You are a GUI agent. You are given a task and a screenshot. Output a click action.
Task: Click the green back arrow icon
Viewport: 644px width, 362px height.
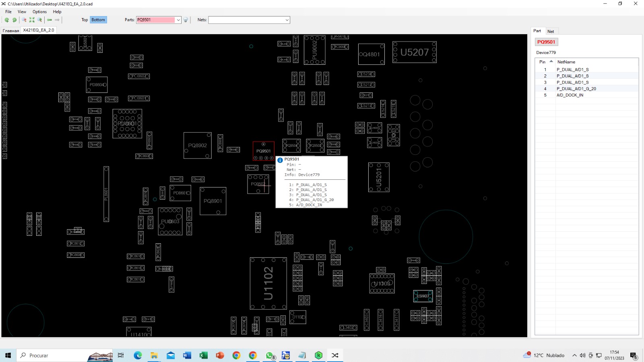click(x=50, y=20)
